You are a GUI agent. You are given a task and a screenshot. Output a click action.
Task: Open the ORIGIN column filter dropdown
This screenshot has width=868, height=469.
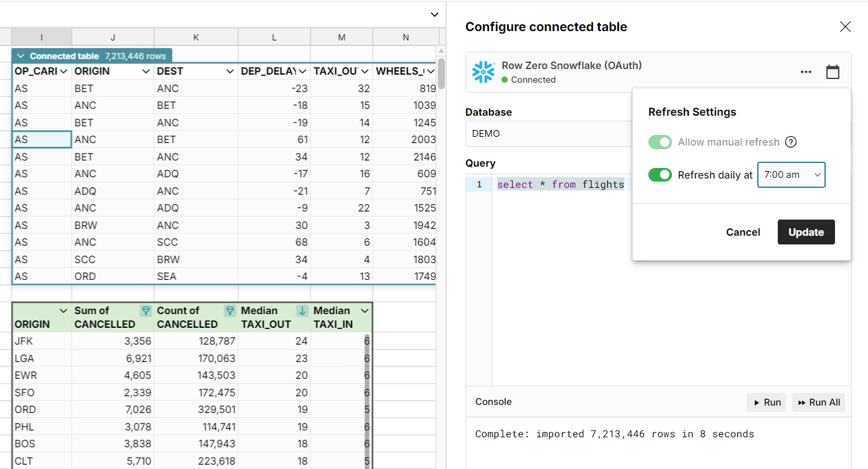click(x=147, y=71)
